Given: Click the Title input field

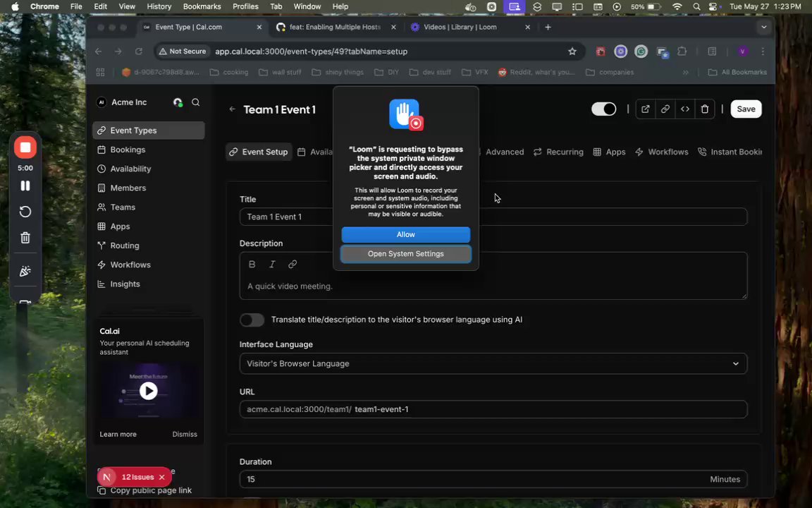Looking at the screenshot, I should [493, 217].
